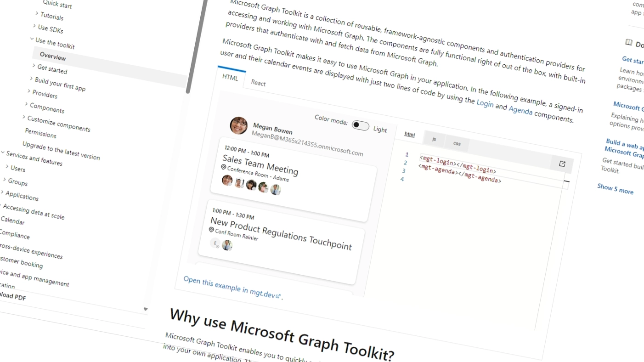Expand the Tutorials section in the sidebar

click(36, 14)
